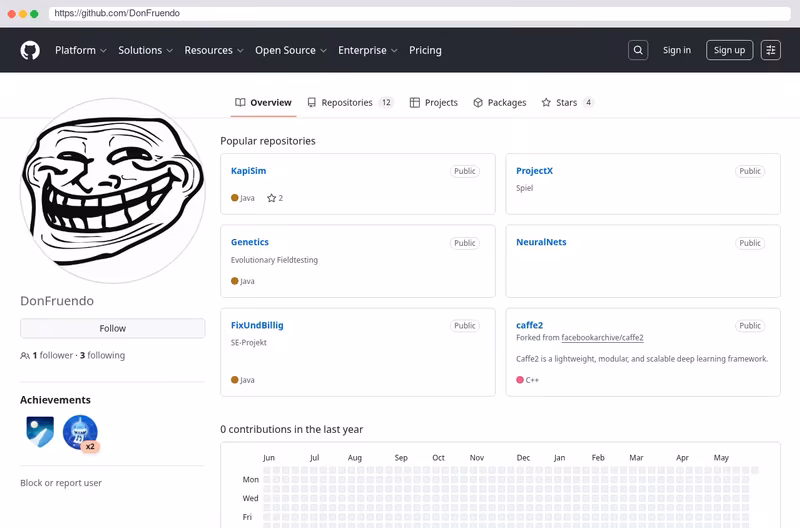Click the x2 badge multiplier label
Viewport: 800px width, 528px height.
coord(90,446)
